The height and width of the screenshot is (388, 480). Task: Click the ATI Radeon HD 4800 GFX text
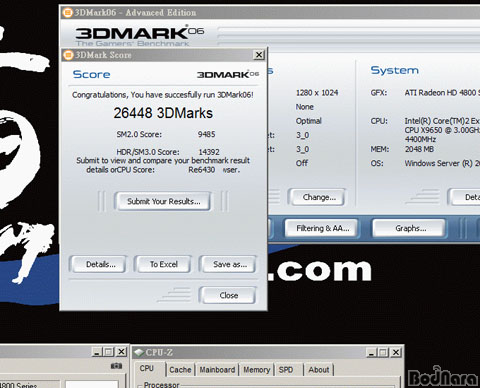(442, 93)
